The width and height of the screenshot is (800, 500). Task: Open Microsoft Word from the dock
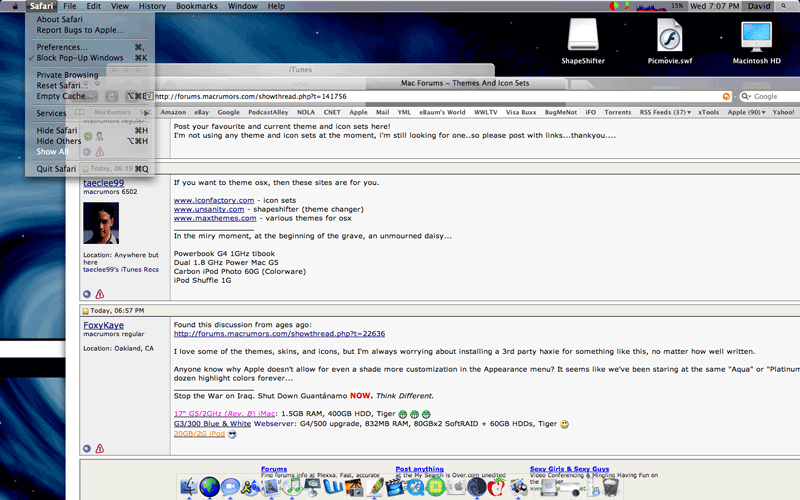coord(333,487)
